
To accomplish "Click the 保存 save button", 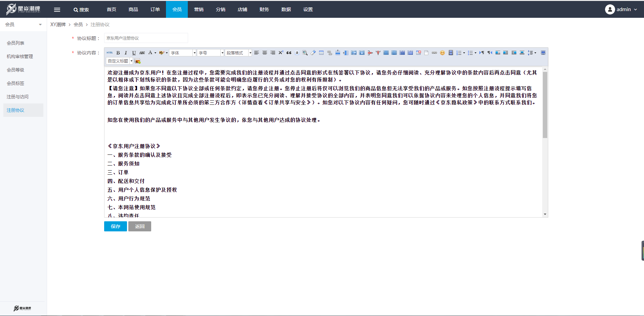I will [116, 226].
